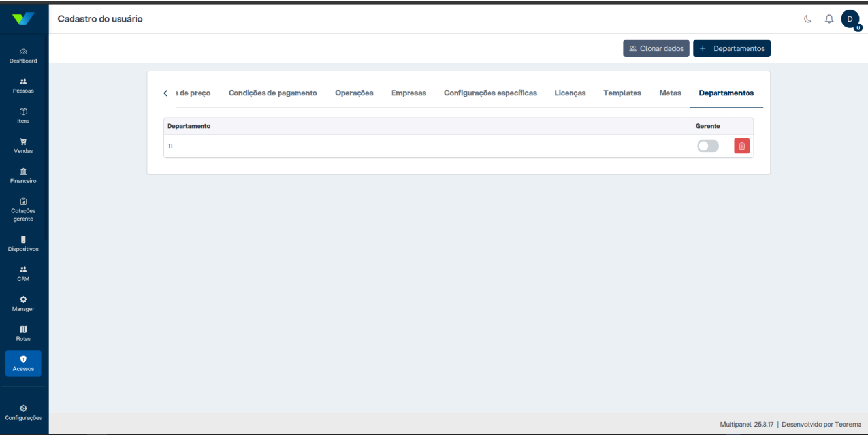Open Manager gear icon
The width and height of the screenshot is (868, 435).
[x=24, y=304]
